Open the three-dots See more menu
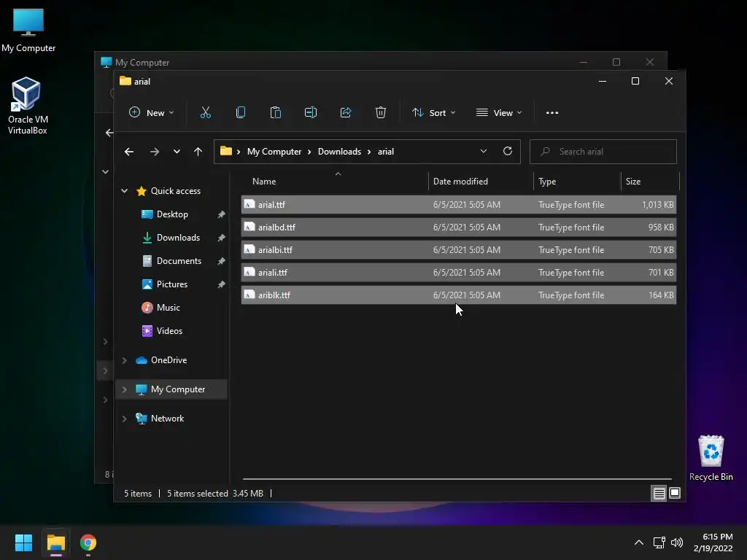Image resolution: width=747 pixels, height=560 pixels. pos(552,113)
